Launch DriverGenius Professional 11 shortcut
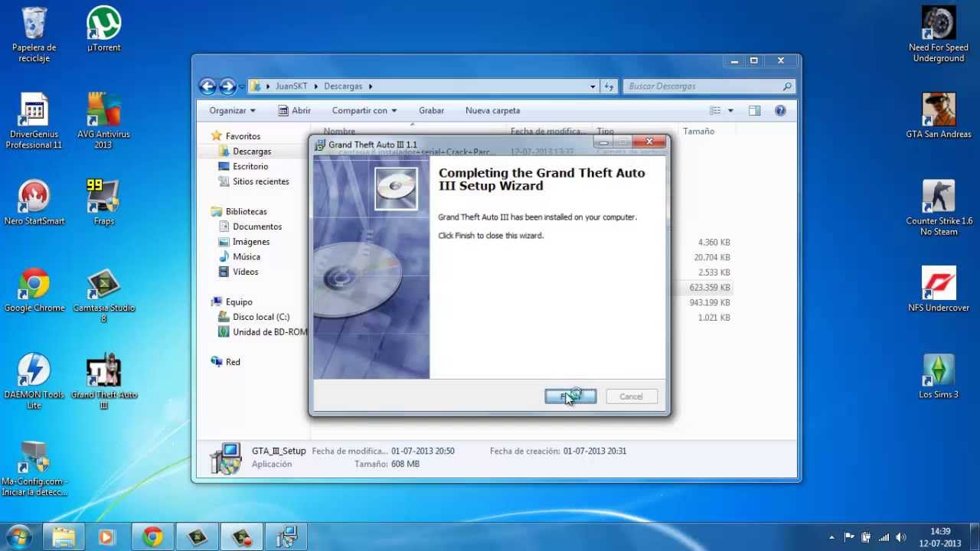980x551 pixels. (34, 121)
